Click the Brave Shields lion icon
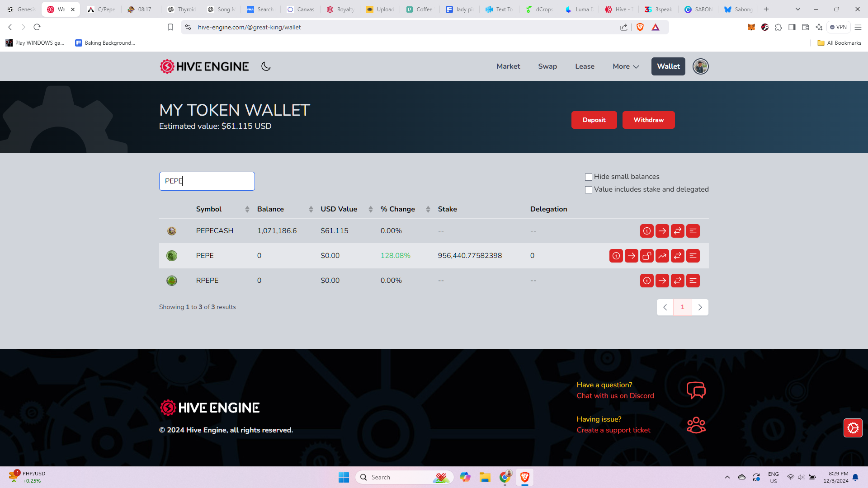This screenshot has height=488, width=868. point(640,27)
